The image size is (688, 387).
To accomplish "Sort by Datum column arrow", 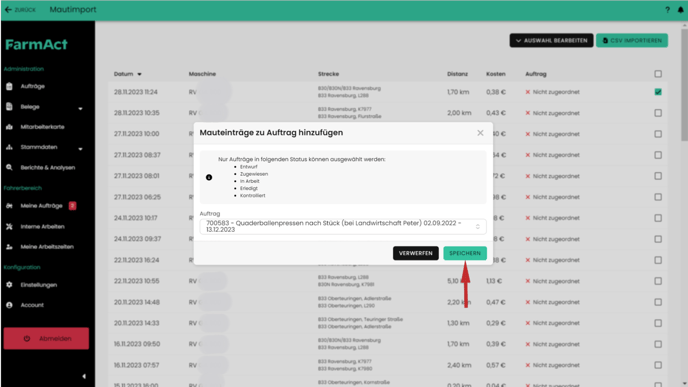I will pos(140,74).
